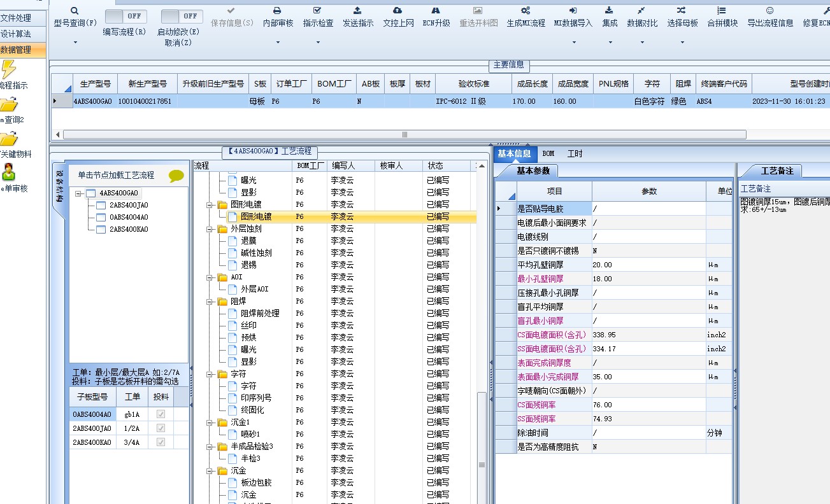
Task: Click the 终端客户代码 column header
Action: 723,84
